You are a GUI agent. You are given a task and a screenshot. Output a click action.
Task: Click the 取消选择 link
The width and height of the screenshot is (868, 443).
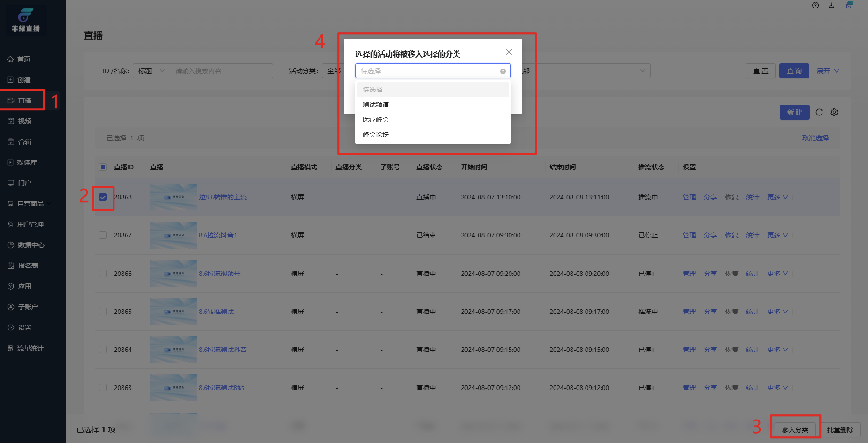tap(815, 138)
